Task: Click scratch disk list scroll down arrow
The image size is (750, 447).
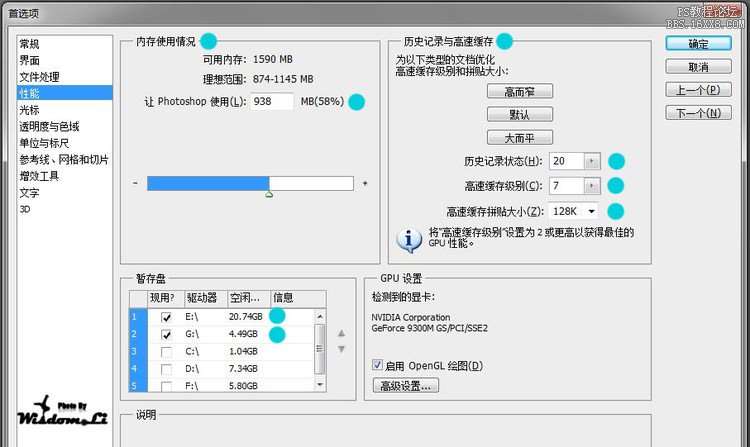Action: point(320,384)
